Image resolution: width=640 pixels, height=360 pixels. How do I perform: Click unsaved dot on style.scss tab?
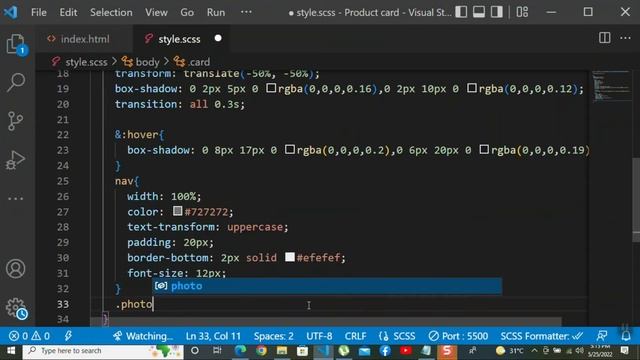coord(218,38)
